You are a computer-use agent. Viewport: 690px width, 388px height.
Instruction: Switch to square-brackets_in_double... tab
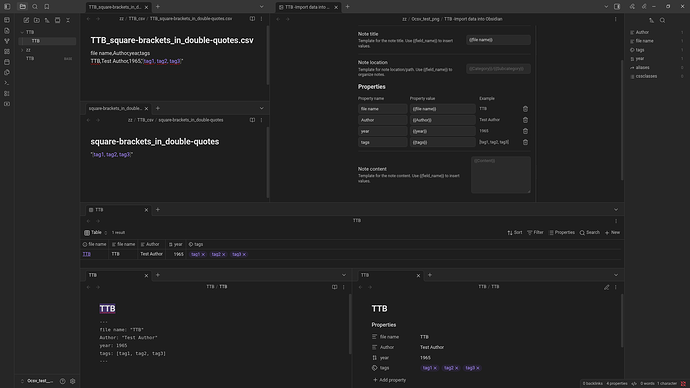[115, 108]
